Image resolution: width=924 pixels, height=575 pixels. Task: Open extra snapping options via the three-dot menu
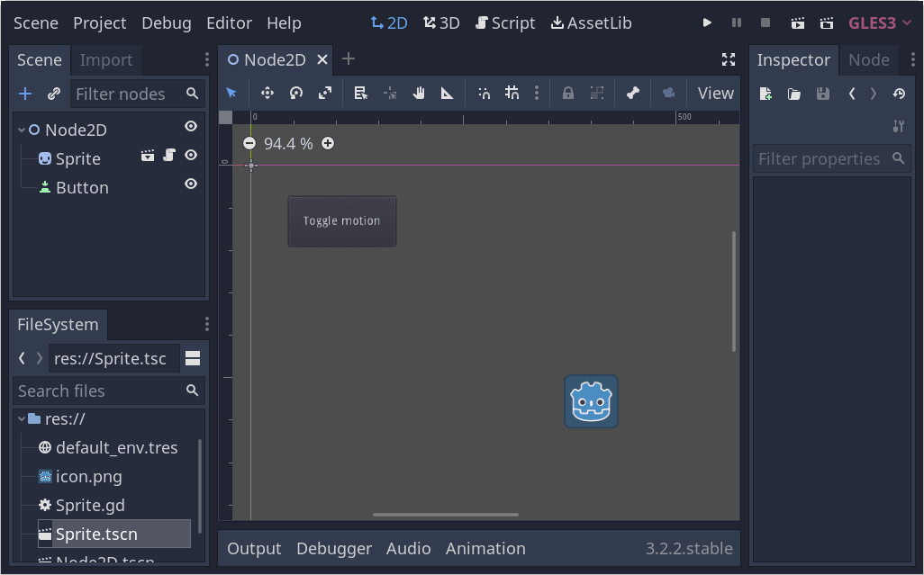[x=537, y=93]
